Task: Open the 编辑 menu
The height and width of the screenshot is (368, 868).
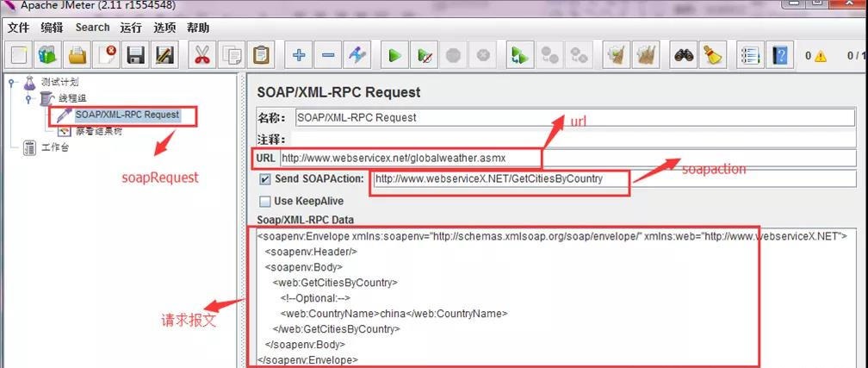Action: point(52,28)
